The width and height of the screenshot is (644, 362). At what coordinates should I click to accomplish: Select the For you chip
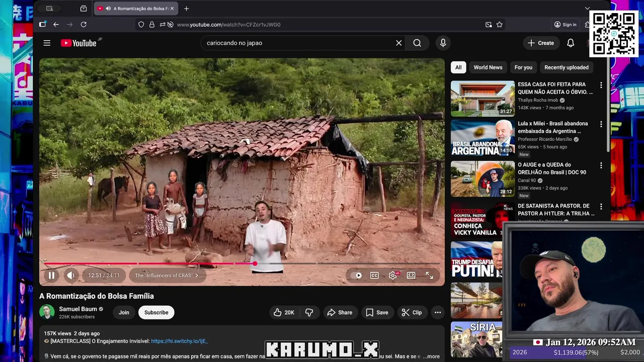tap(523, 67)
